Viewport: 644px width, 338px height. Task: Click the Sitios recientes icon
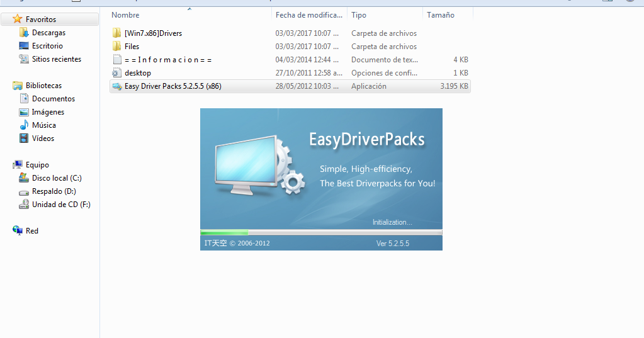[24, 59]
